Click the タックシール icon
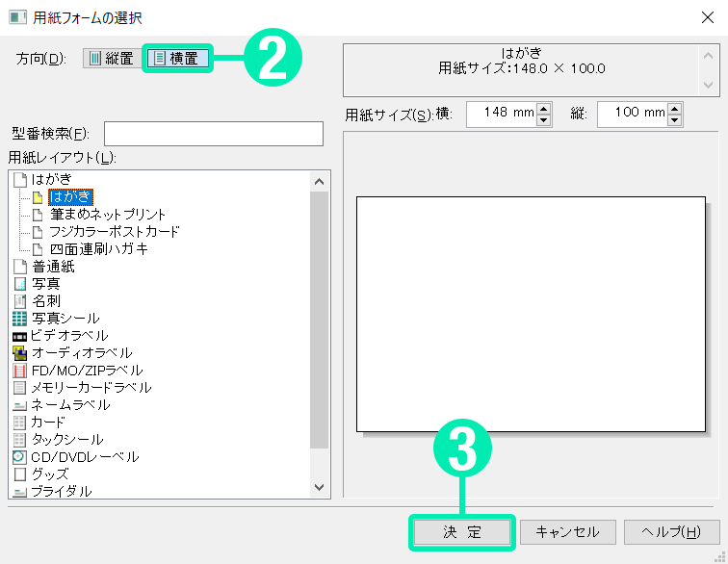728x564 pixels. tap(19, 440)
